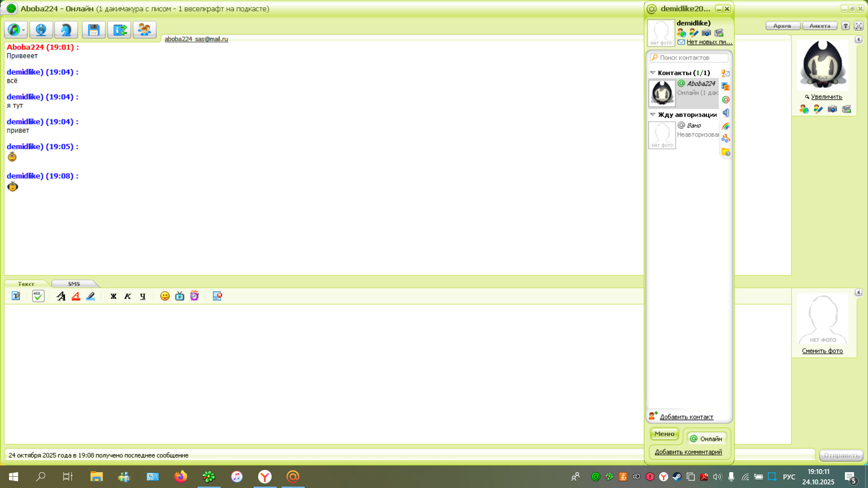This screenshot has width=868, height=488.
Task: Toggle bold Ж text formatting
Action: coord(113,296)
